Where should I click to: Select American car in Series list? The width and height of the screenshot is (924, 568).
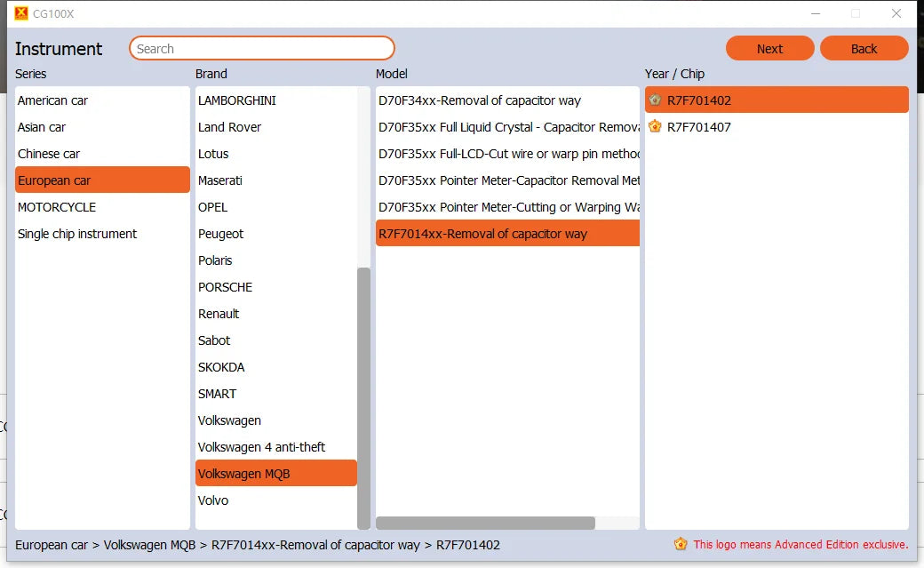102,100
